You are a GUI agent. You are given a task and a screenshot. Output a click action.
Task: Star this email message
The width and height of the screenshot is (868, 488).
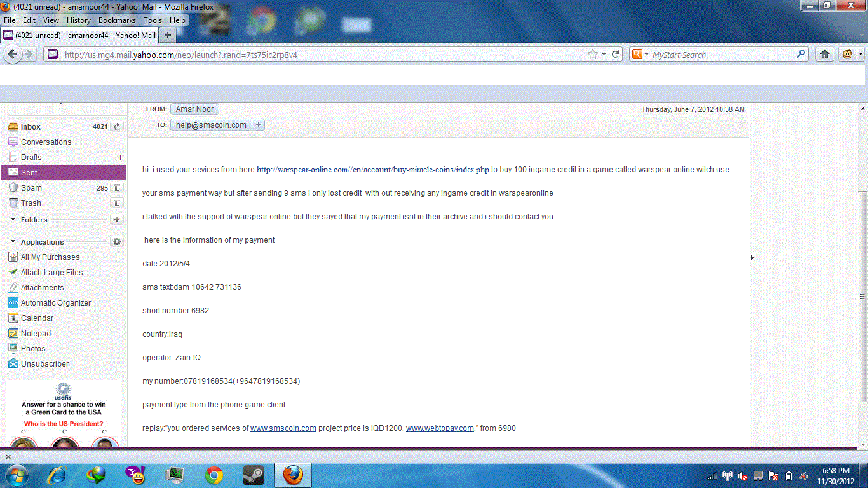[740, 123]
